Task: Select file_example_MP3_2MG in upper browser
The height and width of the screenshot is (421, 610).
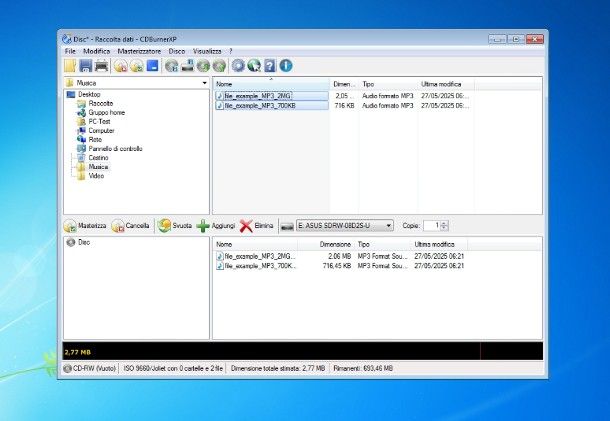Action: tap(272, 96)
